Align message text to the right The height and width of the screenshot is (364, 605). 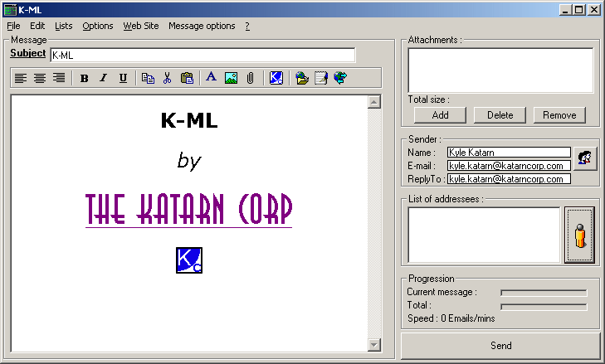pyautogui.click(x=59, y=78)
